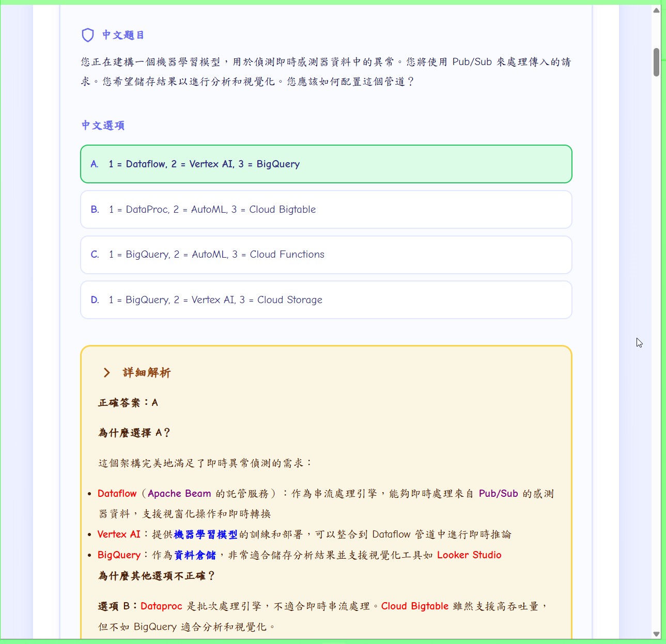666x644 pixels.
Task: Click the red BigQuery term in the third bullet
Action: coord(119,555)
